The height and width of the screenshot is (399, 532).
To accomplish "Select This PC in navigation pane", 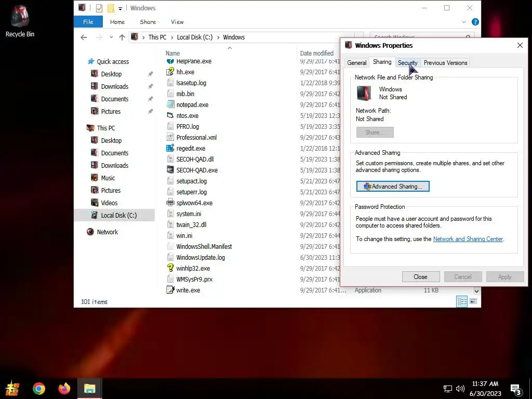I will [x=106, y=128].
